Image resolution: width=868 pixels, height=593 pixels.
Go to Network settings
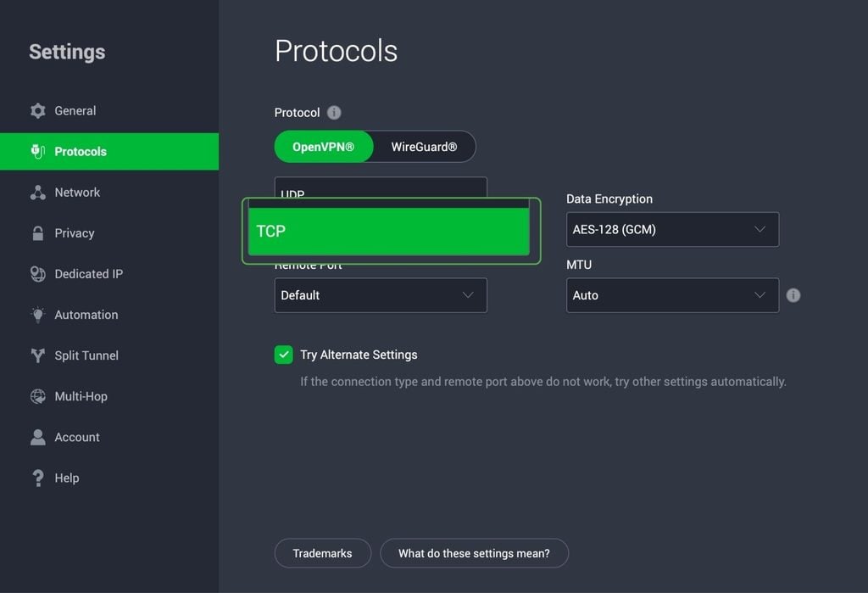click(x=109, y=193)
